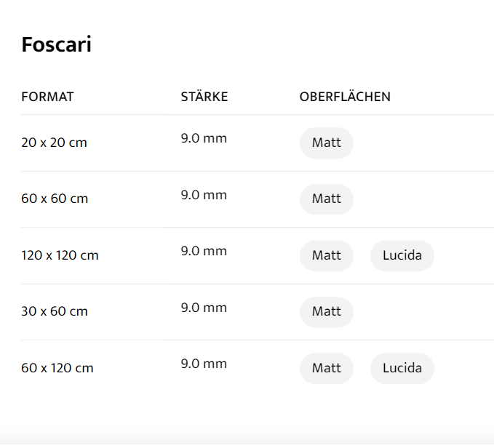This screenshot has height=448, width=494.
Task: Click 9.0 mm thickness in 60 x 60 row
Action: point(204,195)
